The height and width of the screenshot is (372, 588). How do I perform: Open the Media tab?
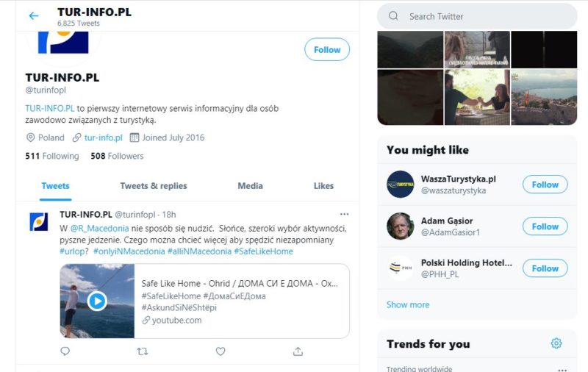point(250,186)
